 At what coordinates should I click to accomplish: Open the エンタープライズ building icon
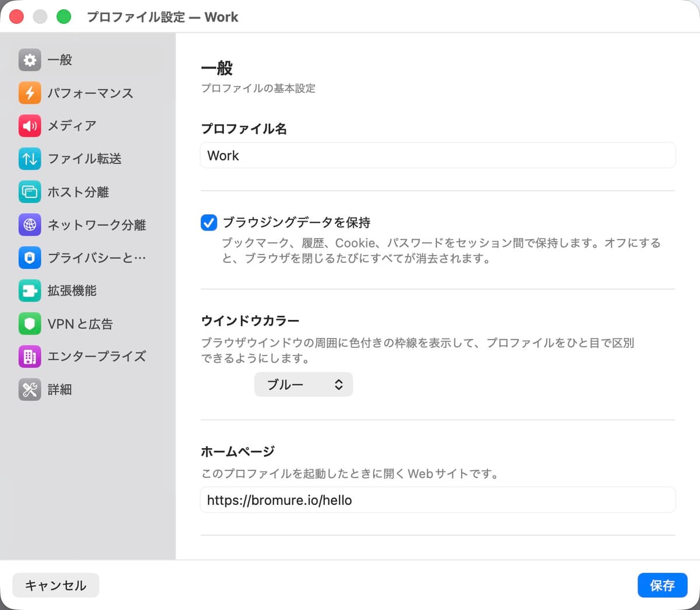pos(30,357)
